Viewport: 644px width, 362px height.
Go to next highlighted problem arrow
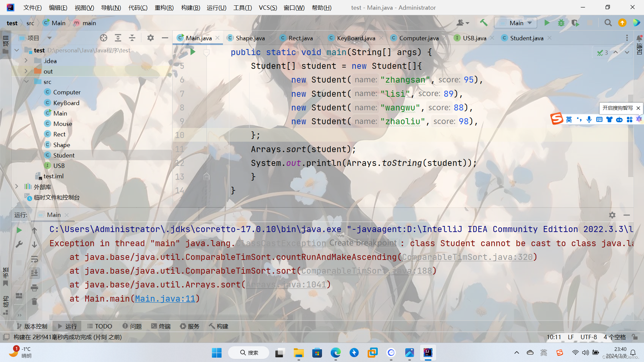click(x=627, y=52)
